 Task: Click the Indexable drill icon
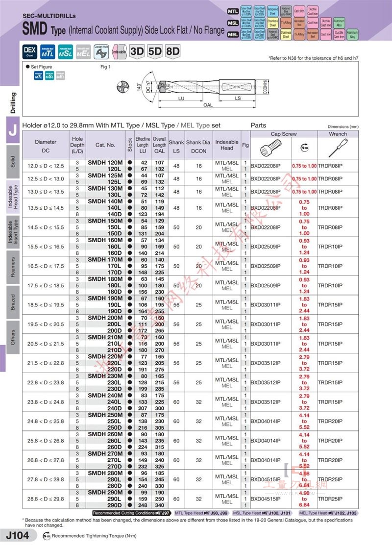point(119,51)
